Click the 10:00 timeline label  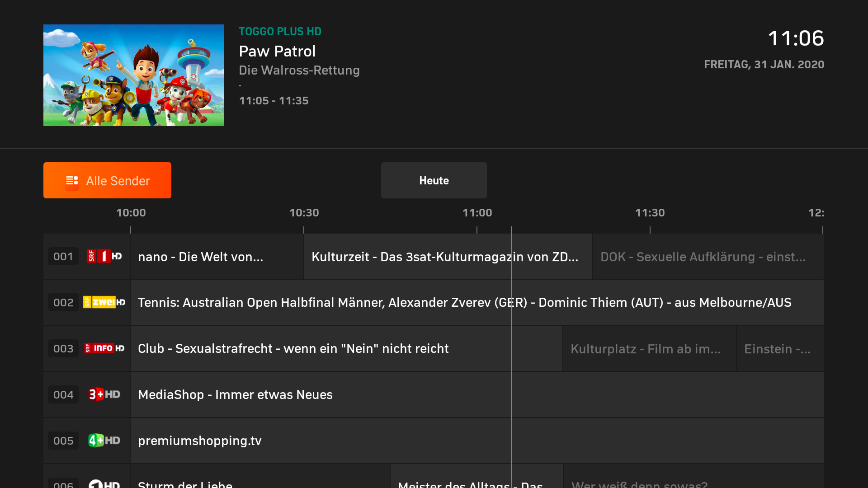click(x=131, y=213)
